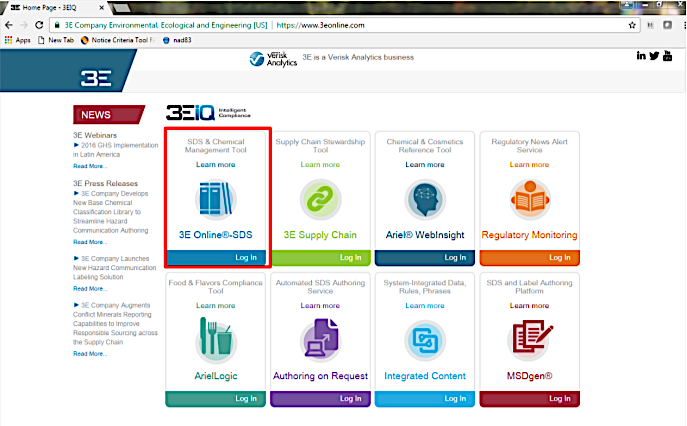Click the ArielLogic title text

(x=216, y=376)
